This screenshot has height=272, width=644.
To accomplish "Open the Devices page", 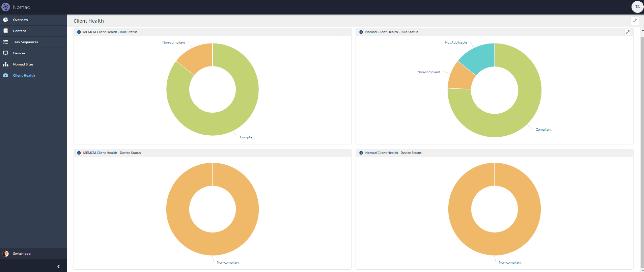I will (33, 53).
